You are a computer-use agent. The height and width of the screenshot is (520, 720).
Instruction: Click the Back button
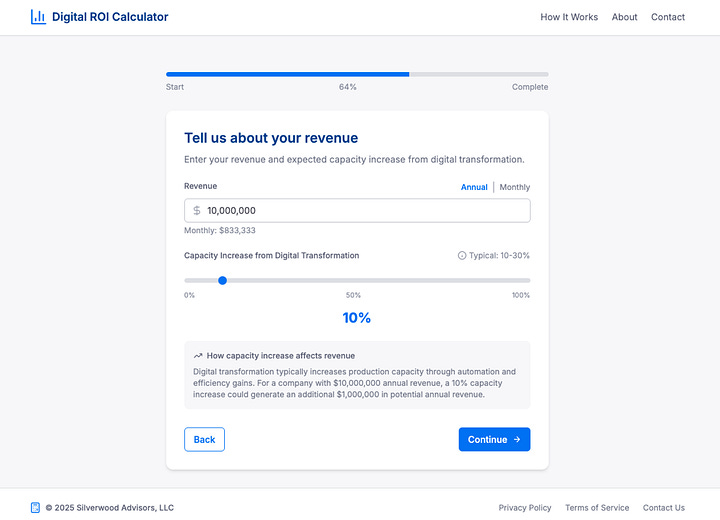(204, 439)
